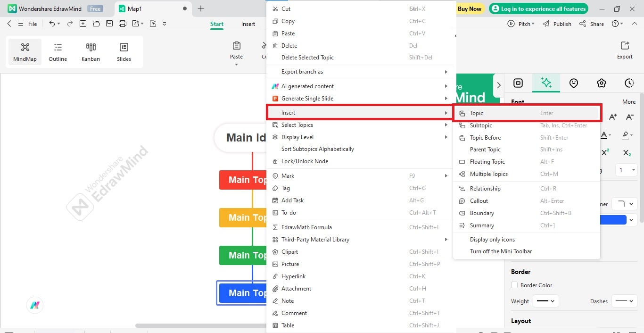This screenshot has width=644, height=333.
Task: Create a new file with plus-square icon
Action: coord(83,24)
